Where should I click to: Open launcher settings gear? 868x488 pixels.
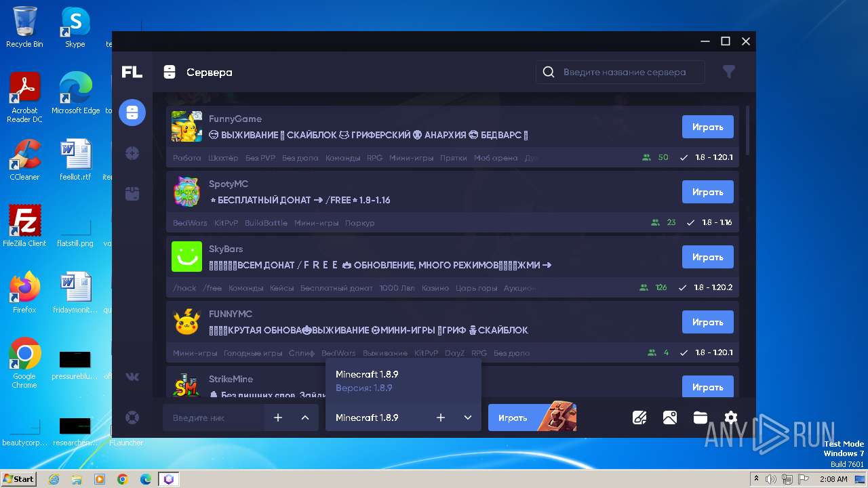coord(730,418)
